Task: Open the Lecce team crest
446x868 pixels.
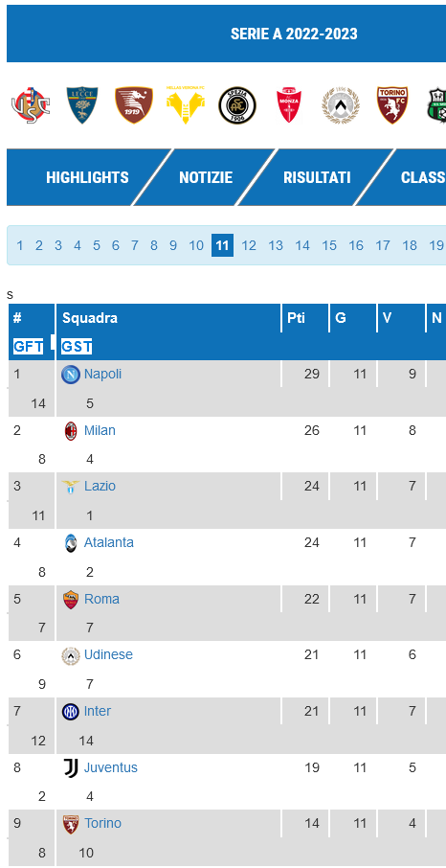Action: 82,105
